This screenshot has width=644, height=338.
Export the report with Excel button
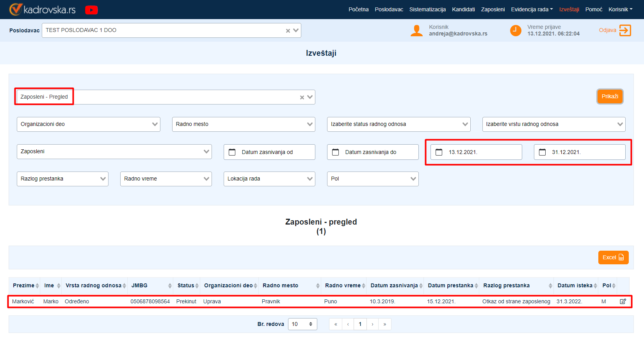coord(613,257)
